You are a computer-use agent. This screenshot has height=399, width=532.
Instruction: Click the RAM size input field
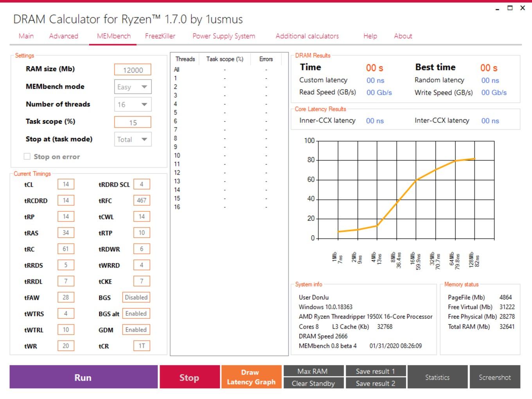(133, 70)
